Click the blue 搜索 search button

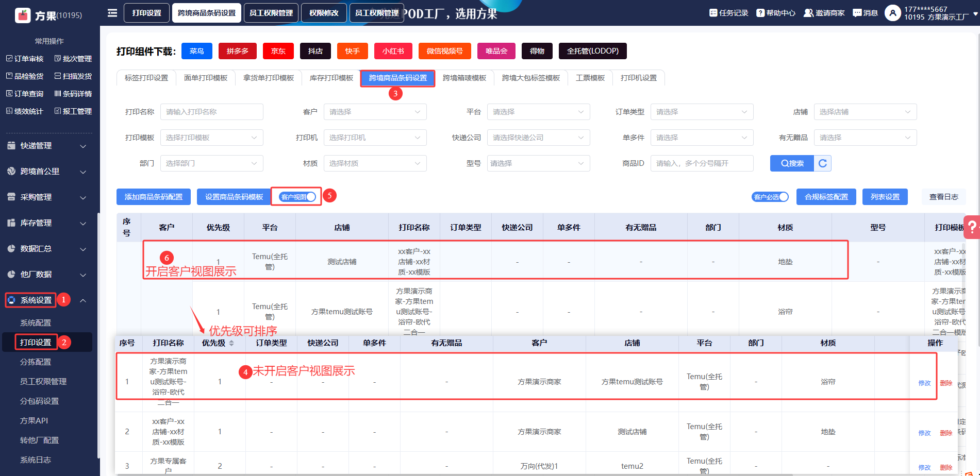click(x=792, y=163)
